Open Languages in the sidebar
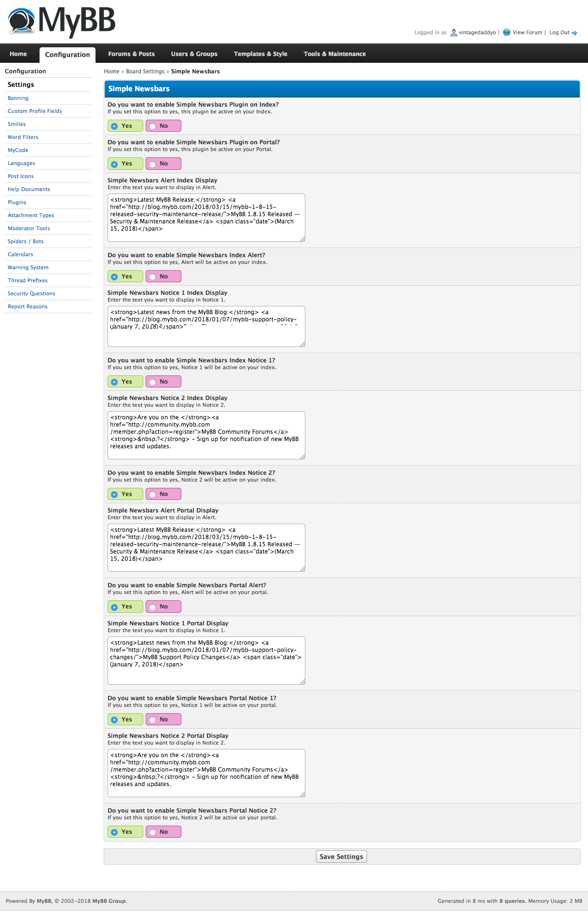Screen dimensions: 588x913 pyautogui.click(x=21, y=163)
